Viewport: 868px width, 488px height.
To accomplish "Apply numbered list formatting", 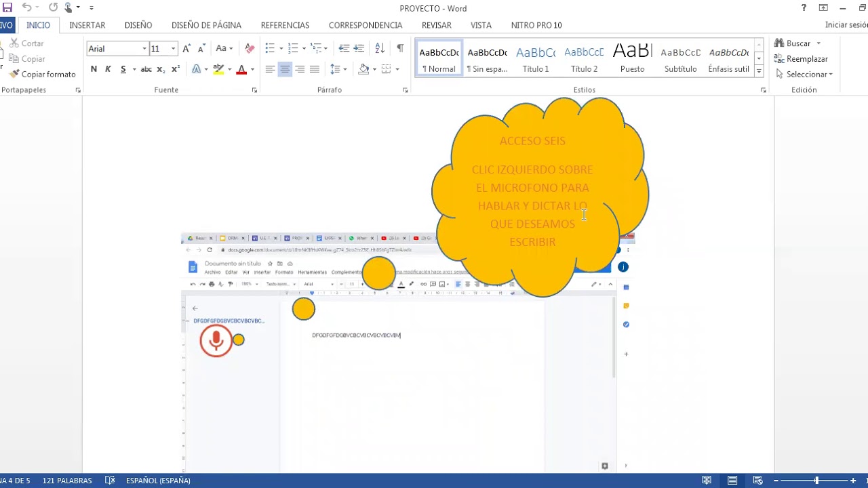I will tap(293, 49).
